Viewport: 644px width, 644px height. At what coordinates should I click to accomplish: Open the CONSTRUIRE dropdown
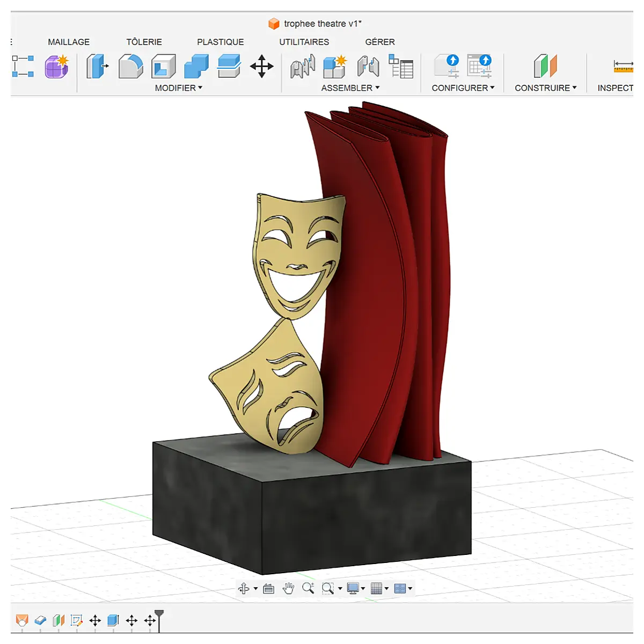click(546, 88)
